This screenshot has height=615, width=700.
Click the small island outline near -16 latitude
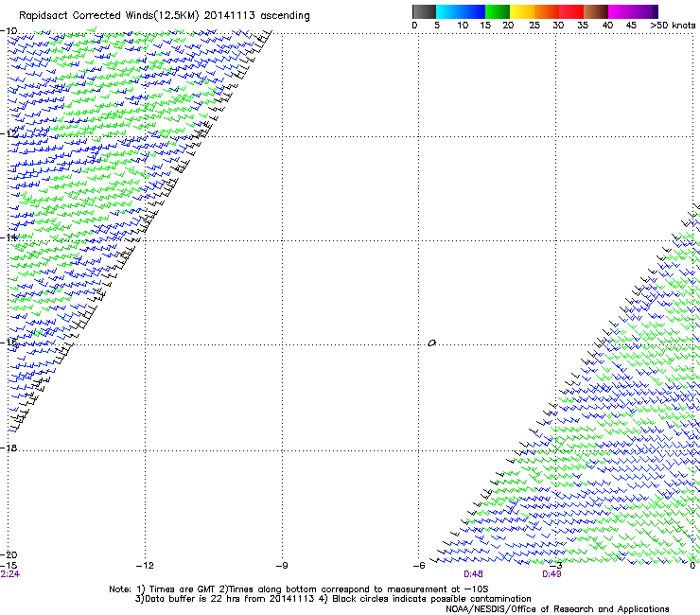pos(431,343)
